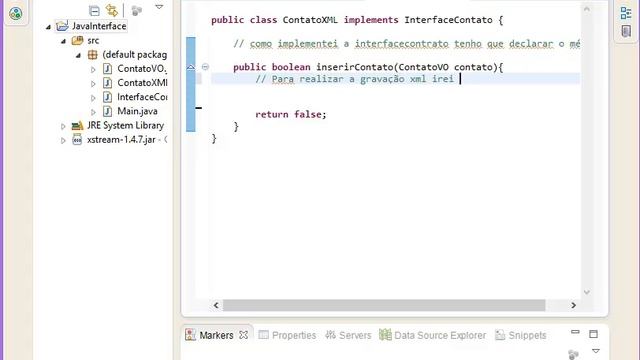The height and width of the screenshot is (360, 640).
Task: Open Package Explorer view menu arrow
Action: coord(159,7)
